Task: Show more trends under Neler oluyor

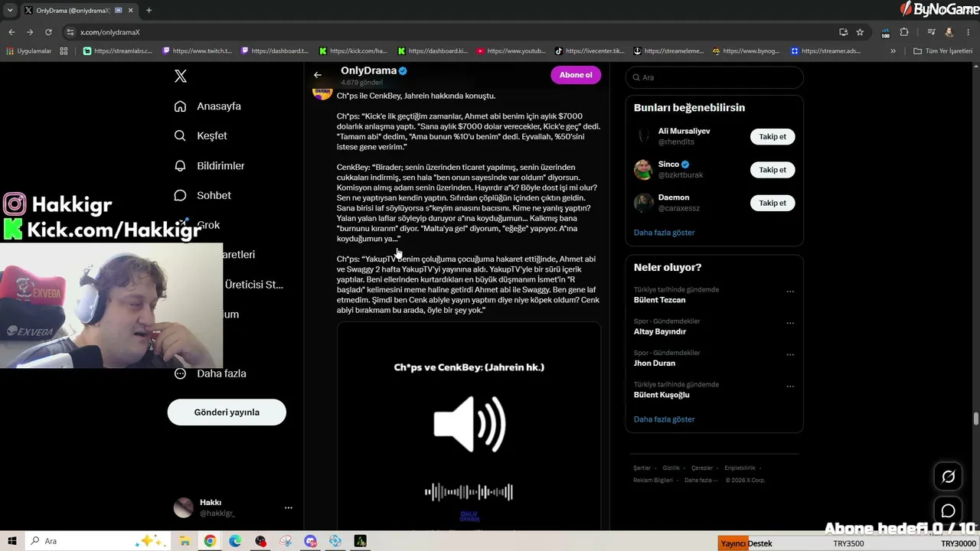Action: point(664,419)
